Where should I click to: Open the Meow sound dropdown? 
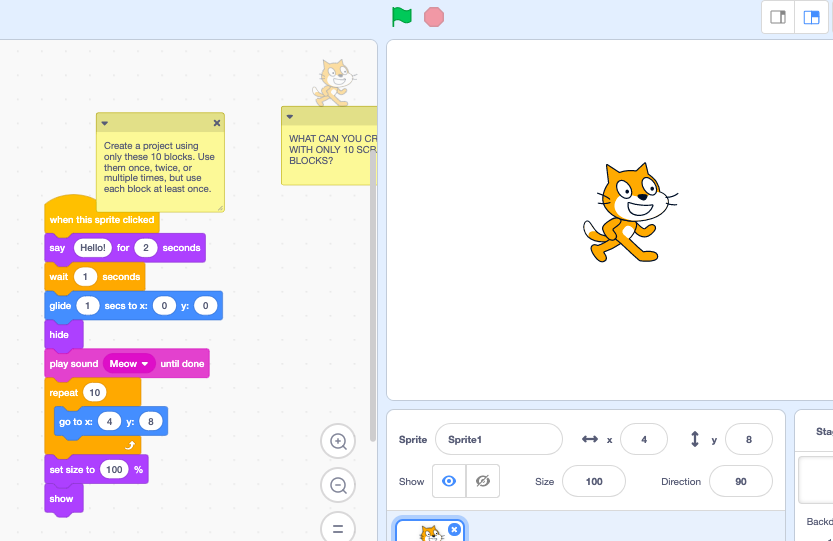(129, 364)
